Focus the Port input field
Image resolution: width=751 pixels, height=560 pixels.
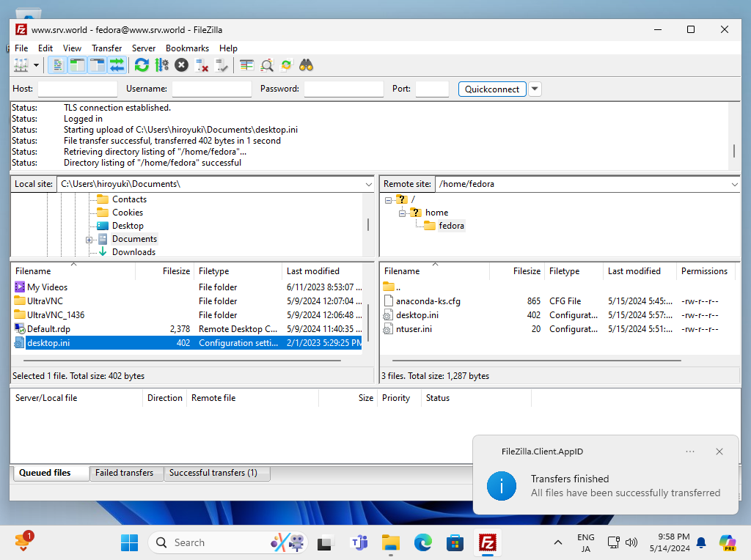tap(432, 89)
